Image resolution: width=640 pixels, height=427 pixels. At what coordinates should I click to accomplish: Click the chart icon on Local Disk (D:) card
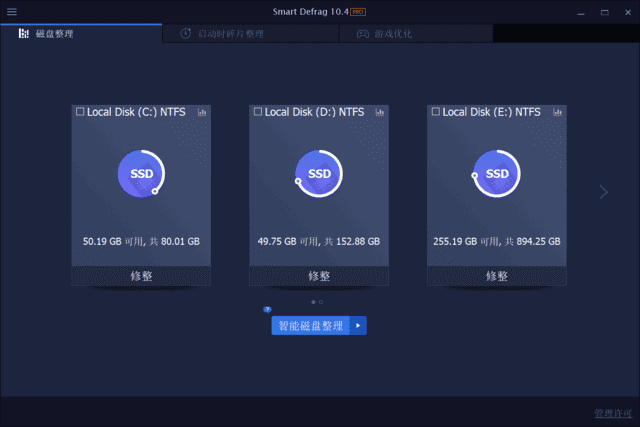click(x=379, y=113)
